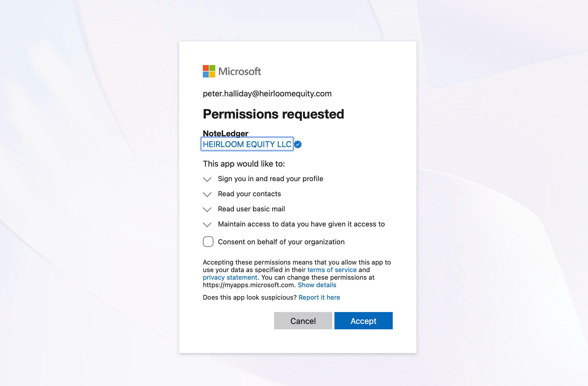Open the terms of service link
The image size is (588, 386).
332,270
